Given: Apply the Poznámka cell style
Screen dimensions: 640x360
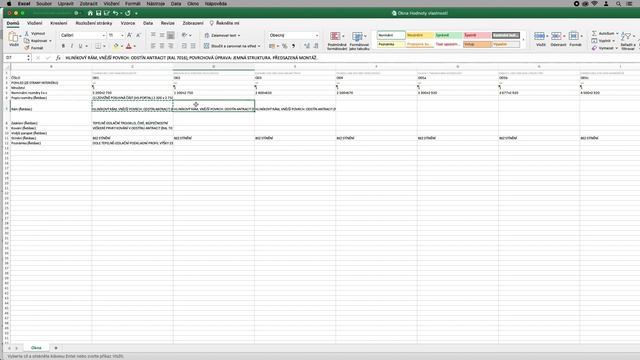Looking at the screenshot, I should 391,44.
